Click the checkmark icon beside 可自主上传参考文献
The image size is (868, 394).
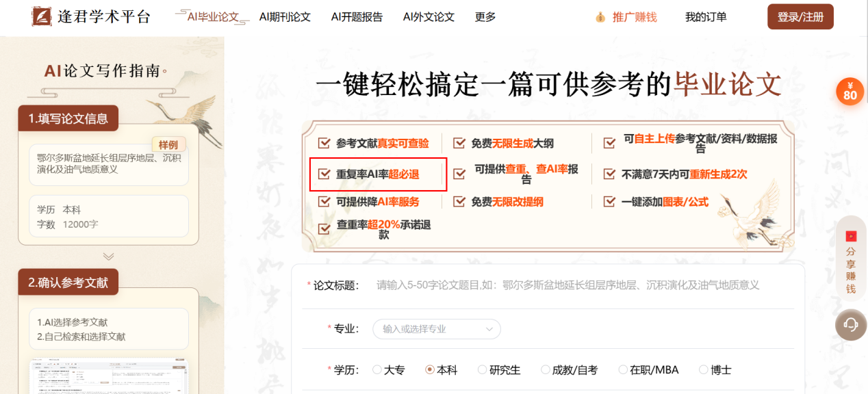(610, 143)
